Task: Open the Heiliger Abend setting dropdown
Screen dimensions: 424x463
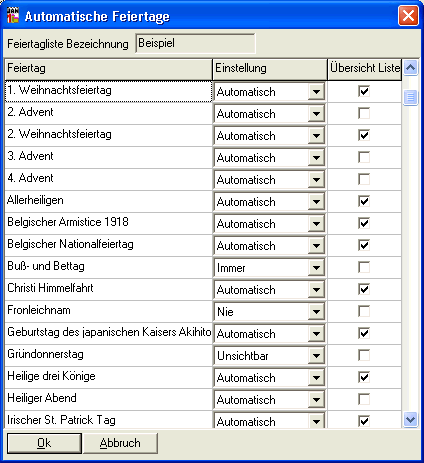Action: [x=316, y=399]
